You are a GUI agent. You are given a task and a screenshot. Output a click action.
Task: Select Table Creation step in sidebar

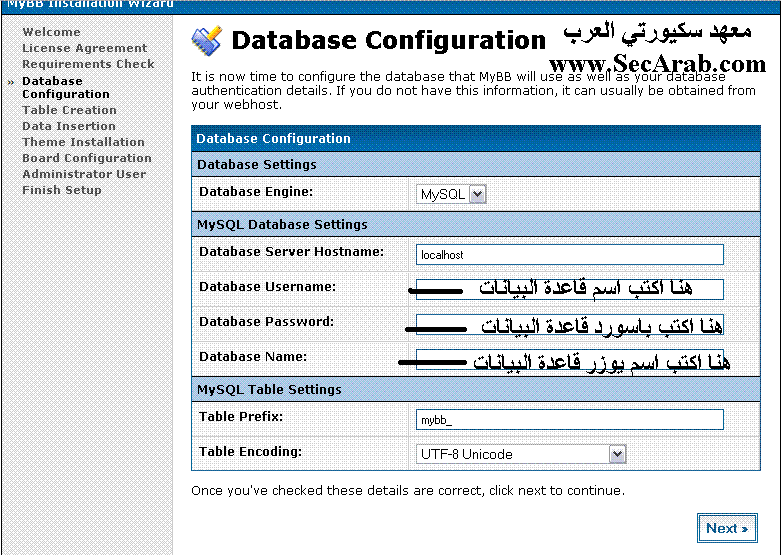point(69,110)
